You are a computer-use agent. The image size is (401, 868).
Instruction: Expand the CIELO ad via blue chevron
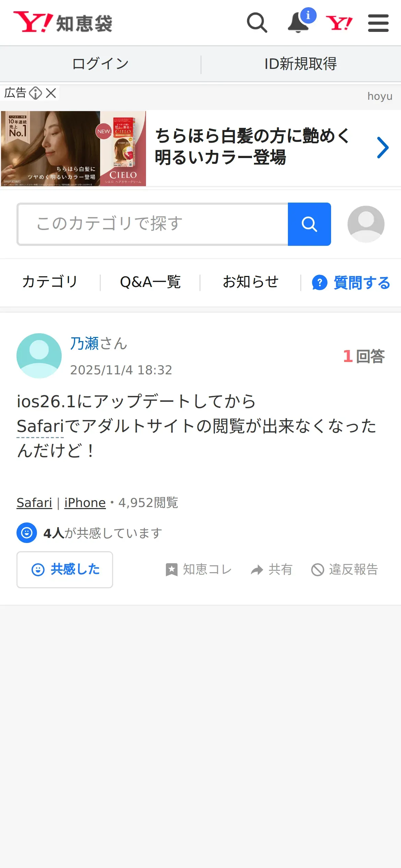click(383, 148)
